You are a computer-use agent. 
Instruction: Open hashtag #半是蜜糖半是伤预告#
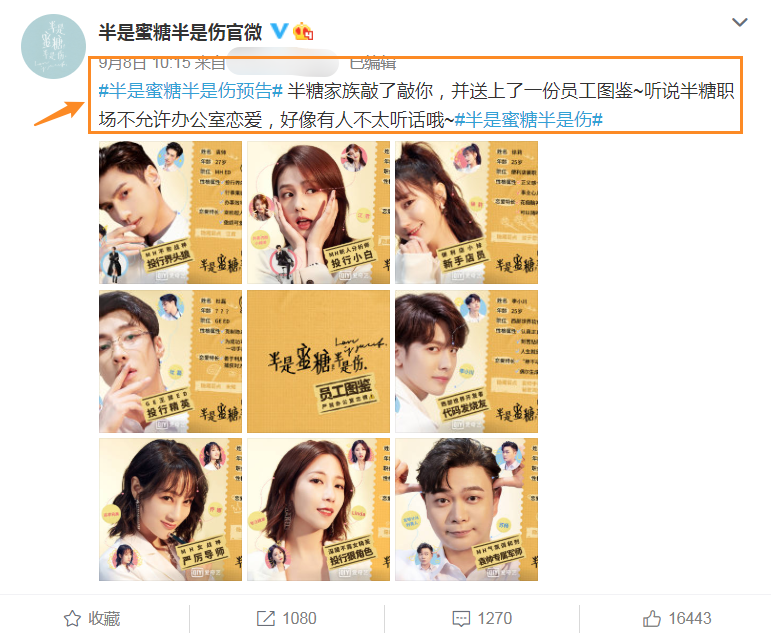click(191, 91)
